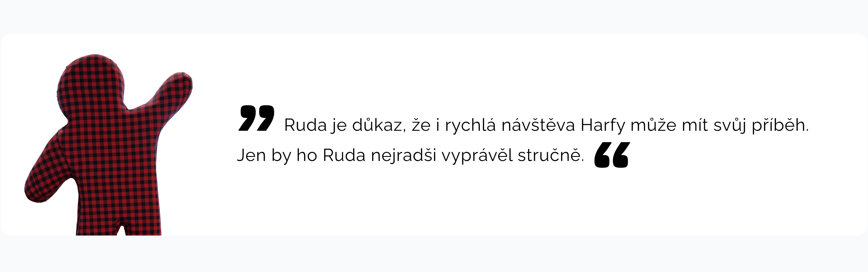
Task: Click the opening quotation mark icon
Action: (x=257, y=118)
